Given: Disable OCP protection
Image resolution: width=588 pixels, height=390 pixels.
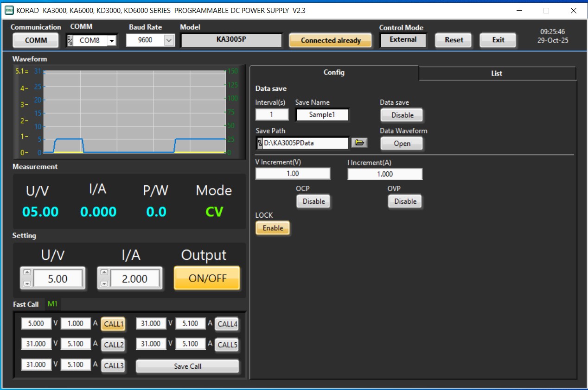Looking at the screenshot, I should [x=313, y=201].
